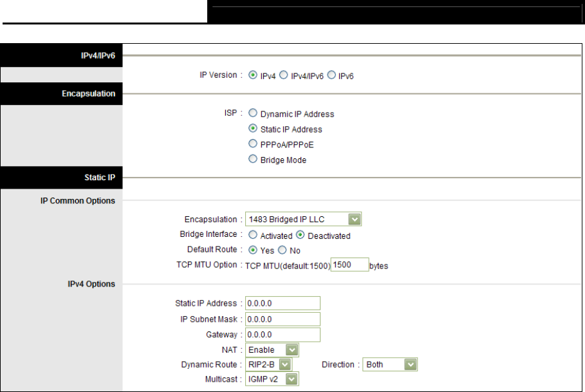Click the 'NAT' label text
The height and width of the screenshot is (392, 585).
tap(230, 350)
